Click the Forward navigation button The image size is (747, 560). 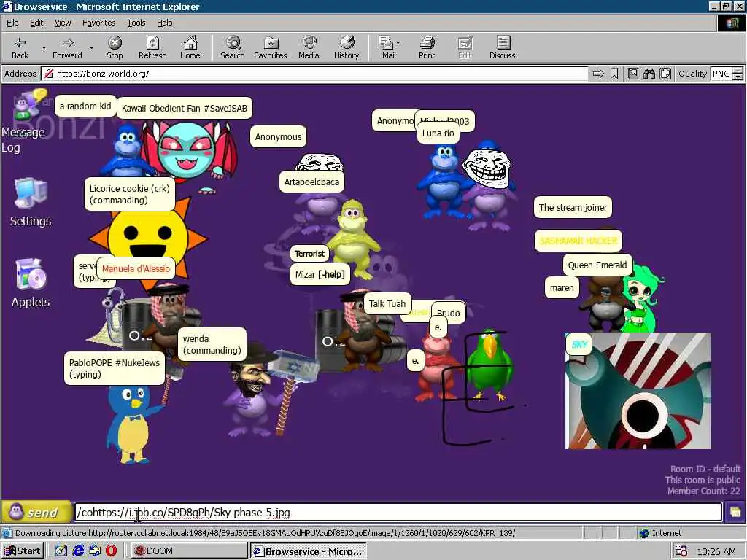(67, 47)
